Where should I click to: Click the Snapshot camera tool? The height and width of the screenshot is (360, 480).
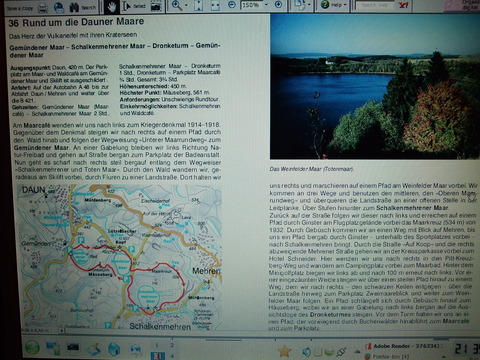pyautogui.click(x=156, y=6)
